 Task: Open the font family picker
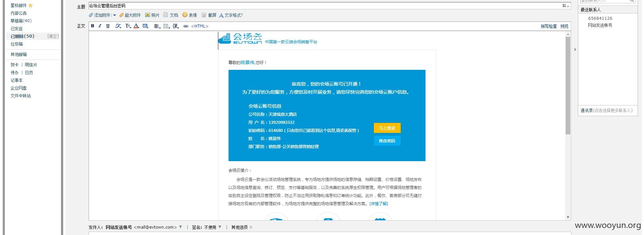pos(118,26)
